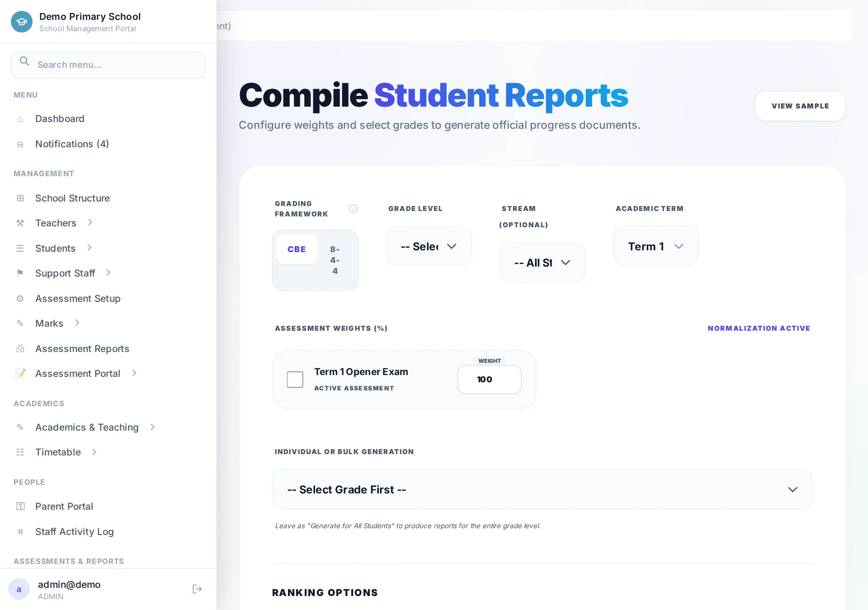This screenshot has height=610, width=868.
Task: Expand the Timetable submenu chevron
Action: click(x=94, y=452)
